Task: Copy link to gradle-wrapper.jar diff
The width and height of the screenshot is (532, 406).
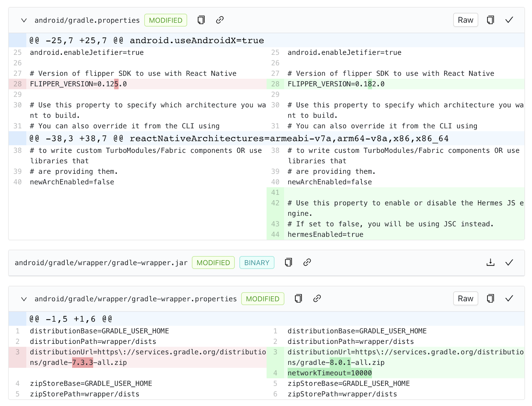Action: point(307,262)
